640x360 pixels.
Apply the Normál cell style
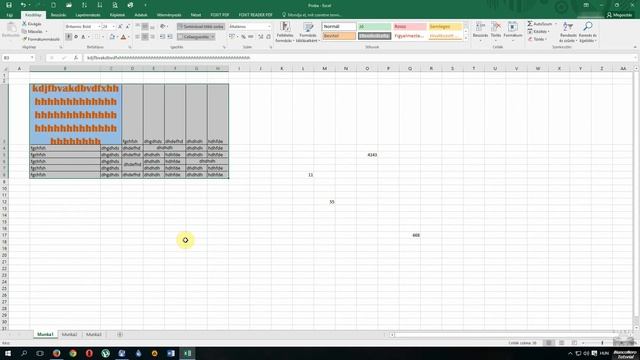(x=339, y=27)
